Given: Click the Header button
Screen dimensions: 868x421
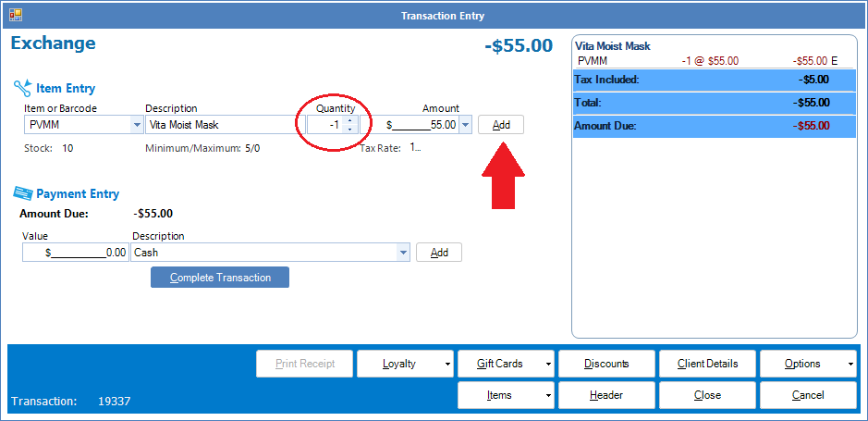Looking at the screenshot, I should [x=606, y=395].
